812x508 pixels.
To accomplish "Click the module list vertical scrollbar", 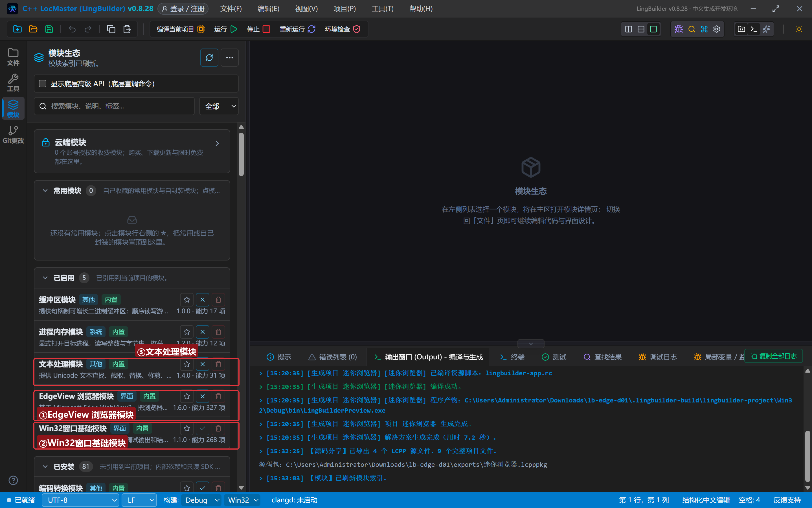I will coord(241,154).
